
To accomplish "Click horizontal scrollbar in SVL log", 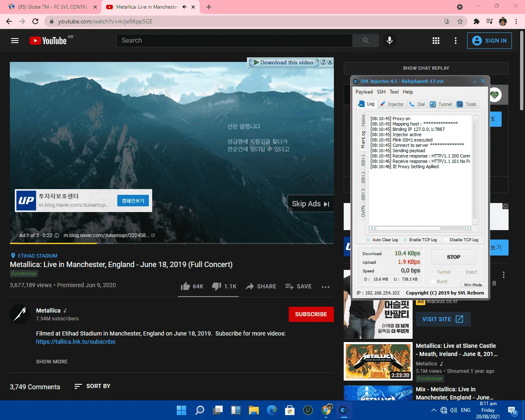I will [408, 228].
